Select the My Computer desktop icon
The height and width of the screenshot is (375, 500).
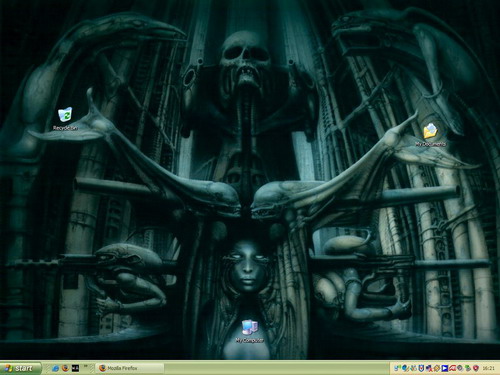tap(249, 327)
